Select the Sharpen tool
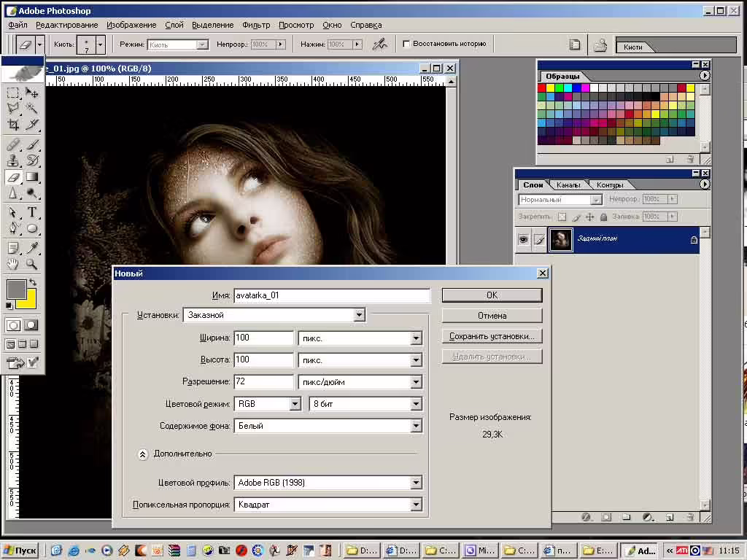 coord(13,193)
